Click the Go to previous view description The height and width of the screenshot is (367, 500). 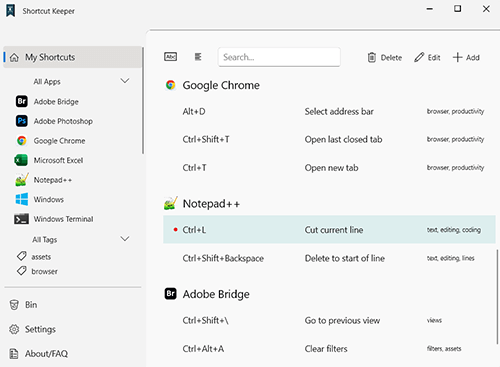pyautogui.click(x=342, y=320)
